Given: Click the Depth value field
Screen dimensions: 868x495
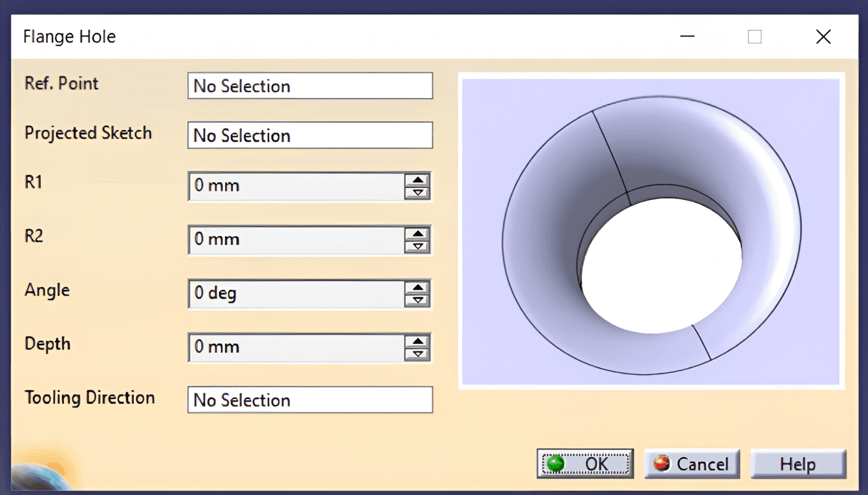Looking at the screenshot, I should click(296, 348).
